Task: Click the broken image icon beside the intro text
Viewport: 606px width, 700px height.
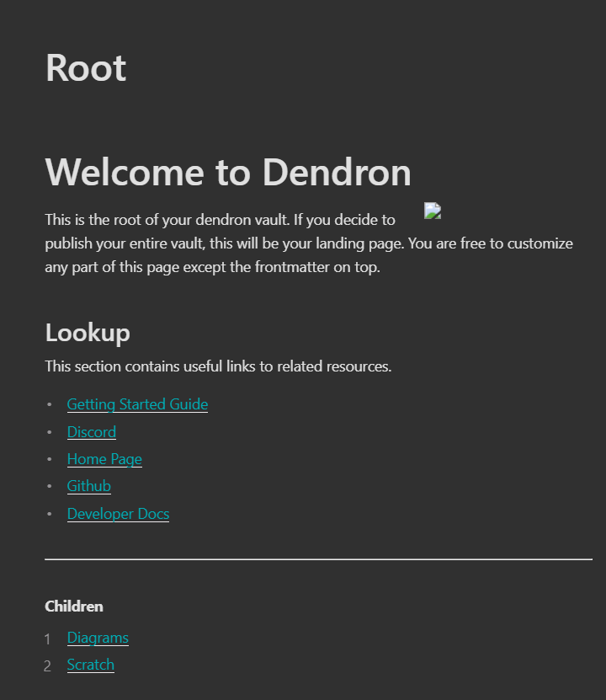Action: [x=433, y=211]
